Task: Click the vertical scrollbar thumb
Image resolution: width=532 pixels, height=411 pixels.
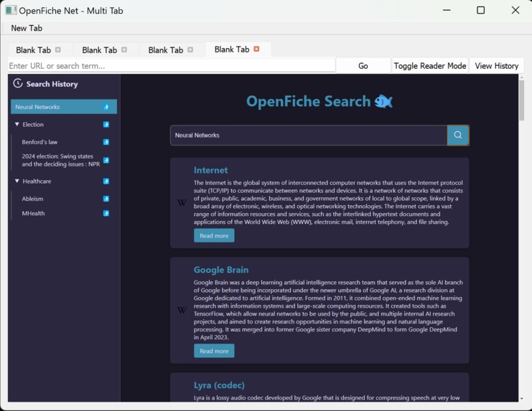Action: [x=521, y=100]
